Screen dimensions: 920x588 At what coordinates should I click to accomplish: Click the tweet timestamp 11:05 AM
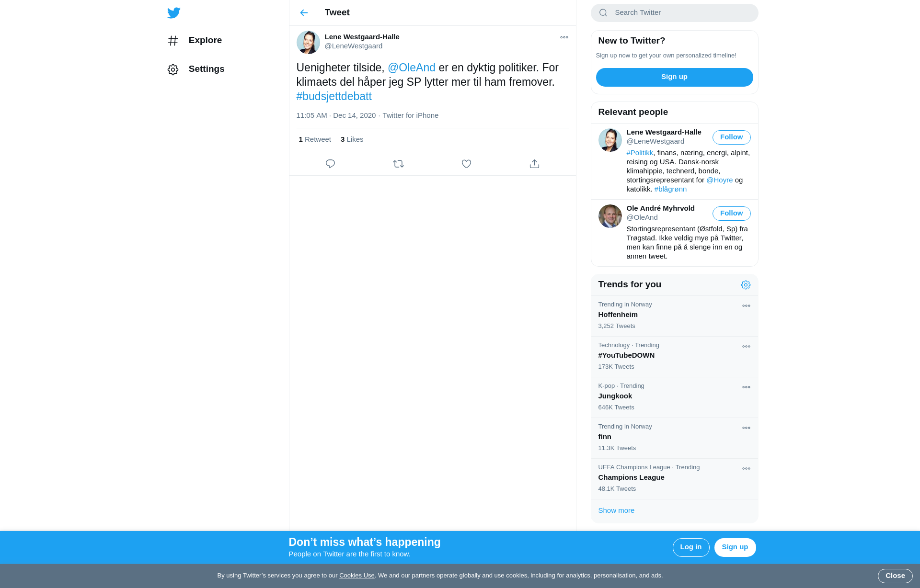point(336,115)
